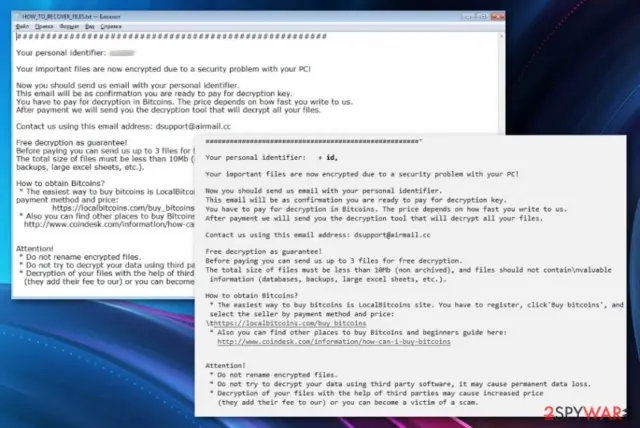Click the blurred identifier value in Notepad
Image resolution: width=640 pixels, height=428 pixels.
point(122,53)
